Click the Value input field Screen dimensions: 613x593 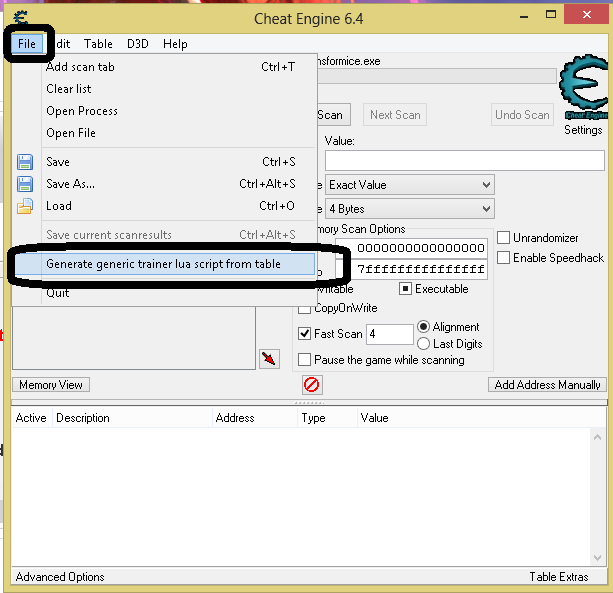pyautogui.click(x=465, y=160)
